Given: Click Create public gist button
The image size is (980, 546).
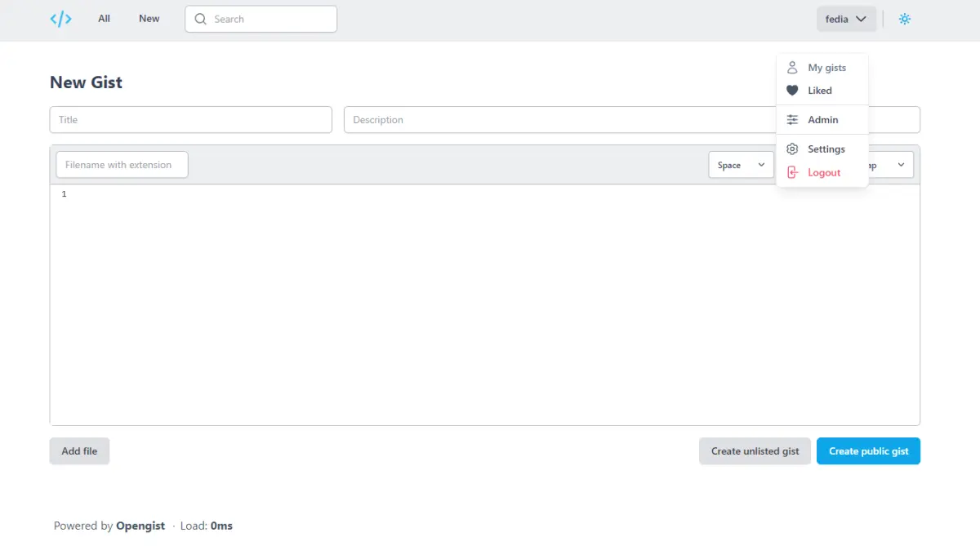Looking at the screenshot, I should click(x=868, y=451).
